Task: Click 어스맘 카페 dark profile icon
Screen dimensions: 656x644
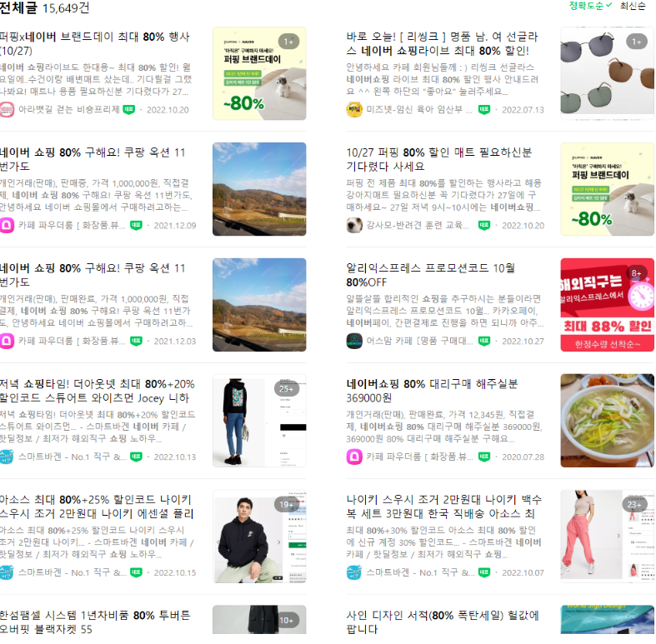Action: [354, 342]
